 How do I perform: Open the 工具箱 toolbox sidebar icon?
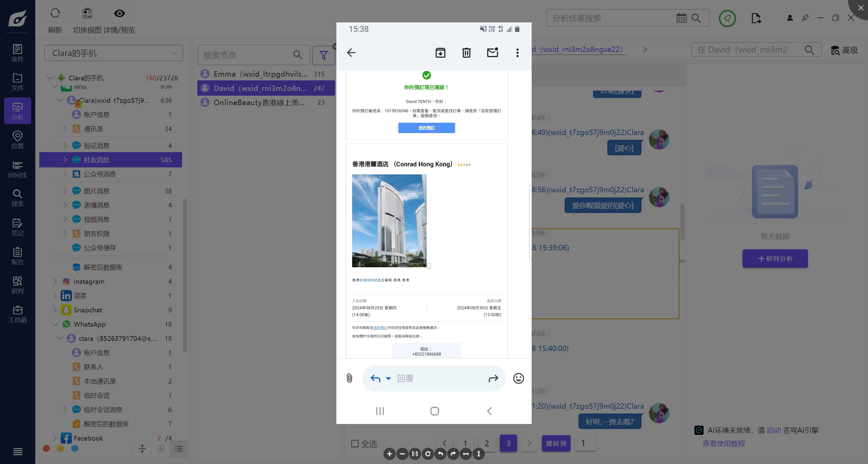(x=17, y=314)
